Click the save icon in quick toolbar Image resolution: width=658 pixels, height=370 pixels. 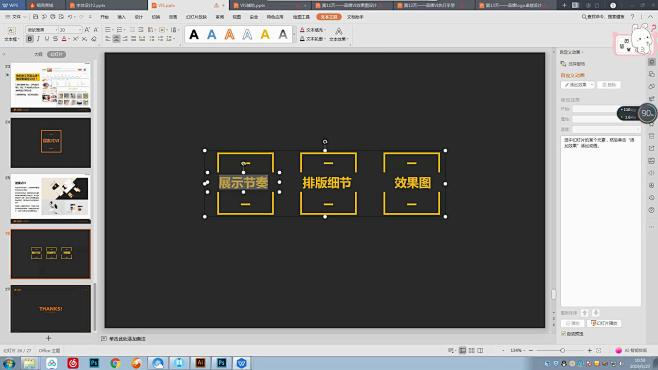[35, 17]
